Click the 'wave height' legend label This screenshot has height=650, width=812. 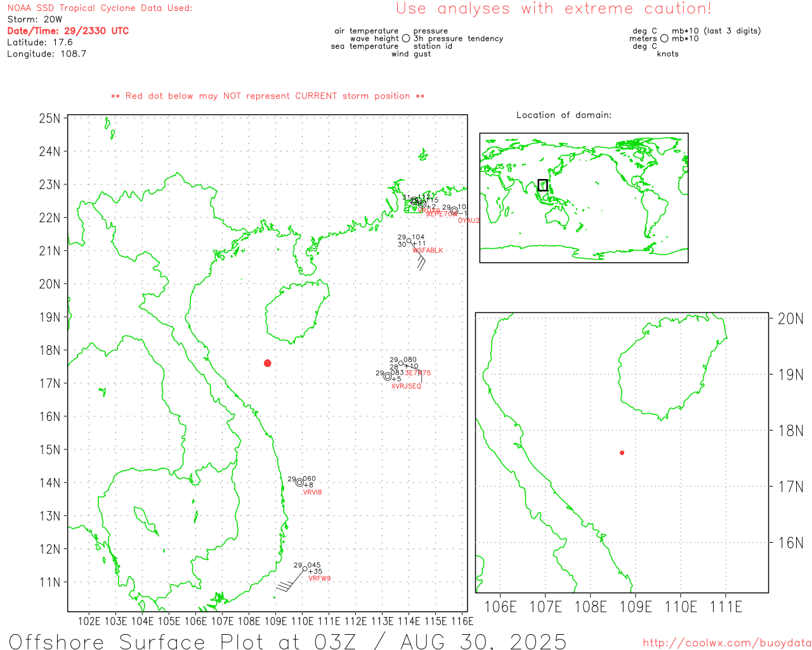tap(374, 39)
